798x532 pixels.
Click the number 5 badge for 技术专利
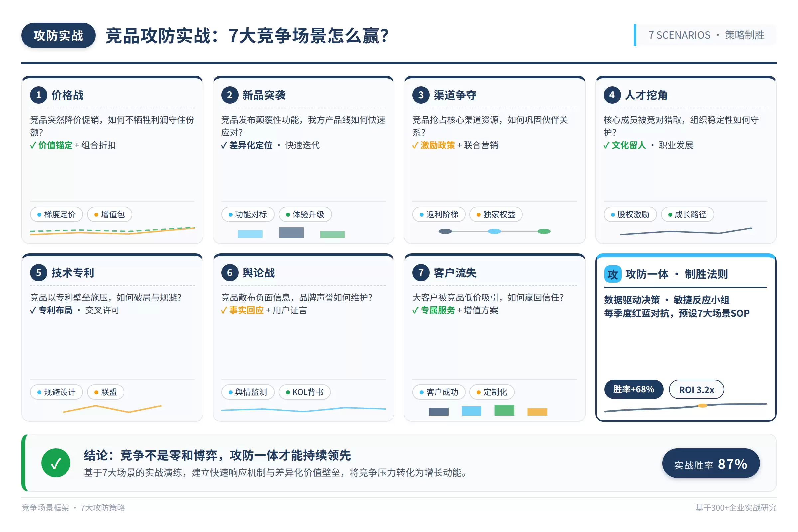tap(38, 272)
